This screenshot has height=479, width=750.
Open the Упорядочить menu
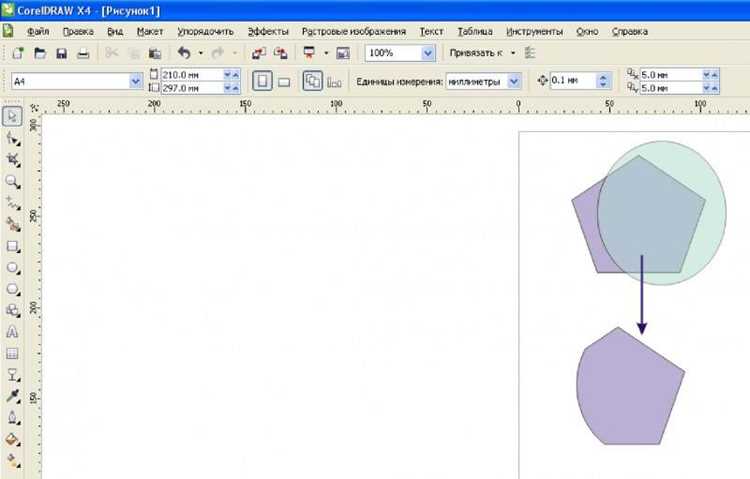pos(205,32)
